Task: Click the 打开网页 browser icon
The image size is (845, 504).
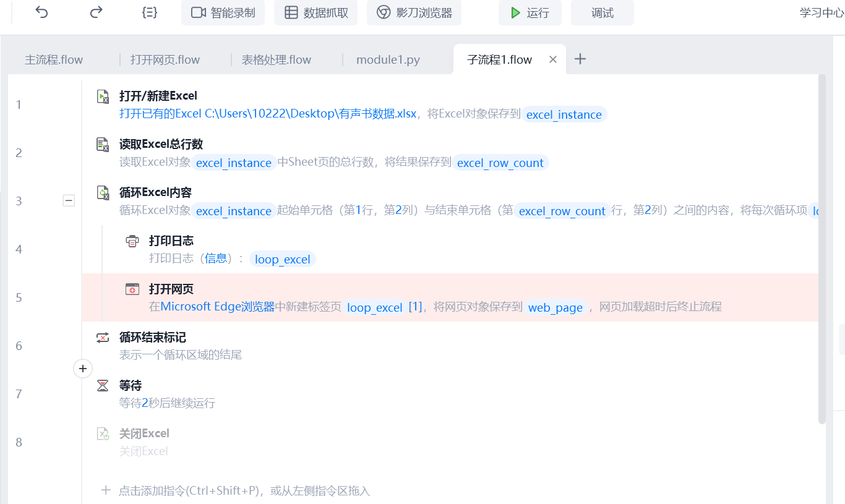Action: tap(132, 289)
